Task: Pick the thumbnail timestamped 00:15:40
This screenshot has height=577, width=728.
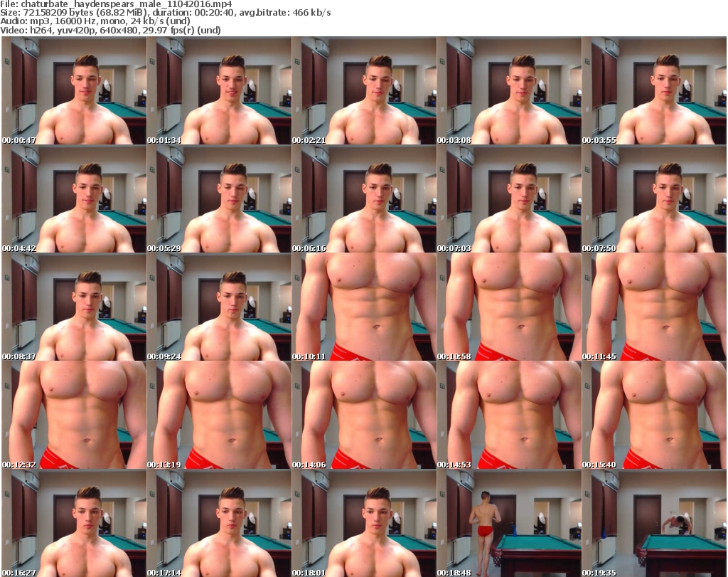Action: pos(654,415)
